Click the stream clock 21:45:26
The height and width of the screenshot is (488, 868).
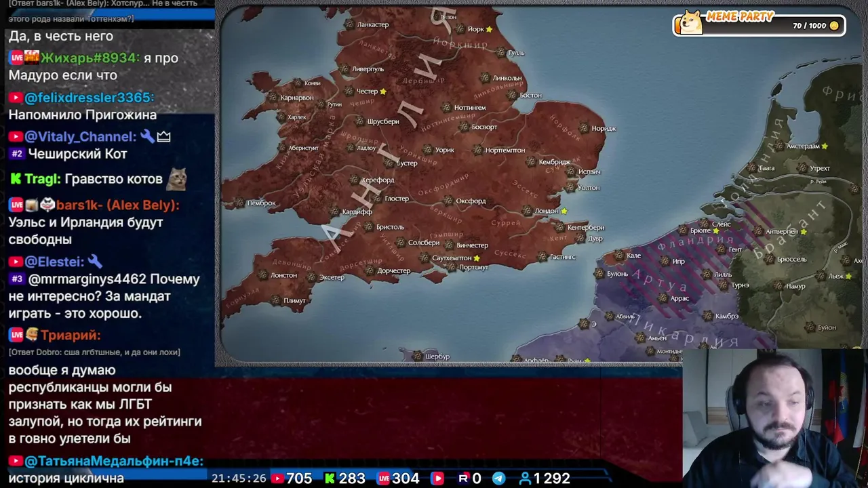238,479
